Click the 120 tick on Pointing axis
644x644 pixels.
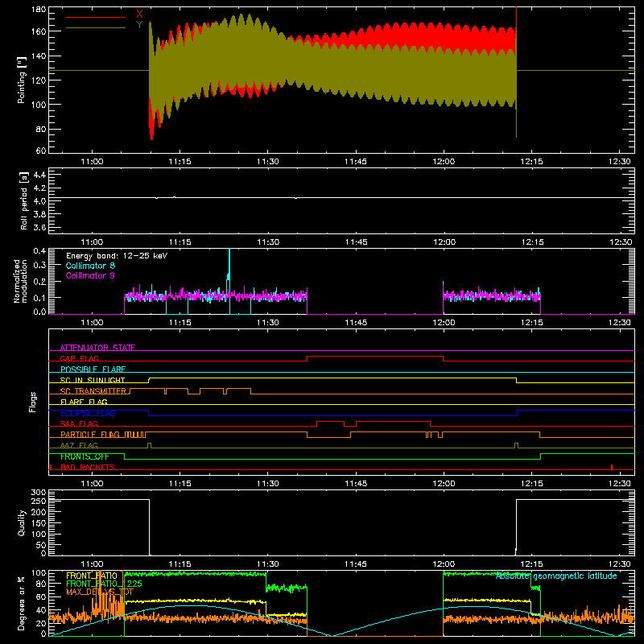[x=39, y=80]
